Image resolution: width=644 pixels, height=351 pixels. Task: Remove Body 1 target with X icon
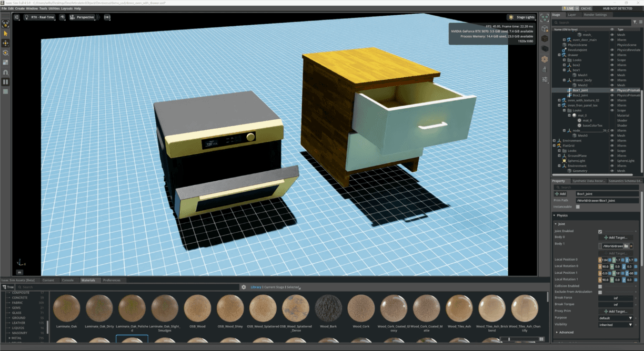[631, 246]
